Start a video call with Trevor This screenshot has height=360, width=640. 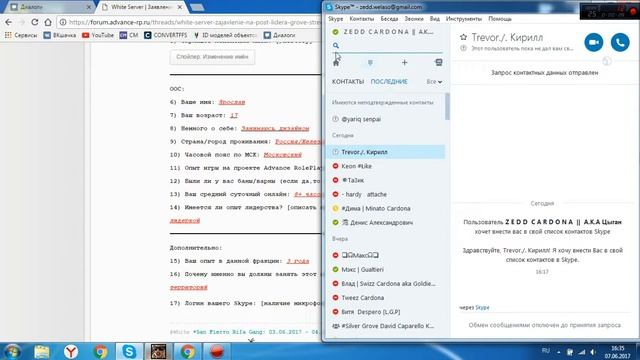593,42
